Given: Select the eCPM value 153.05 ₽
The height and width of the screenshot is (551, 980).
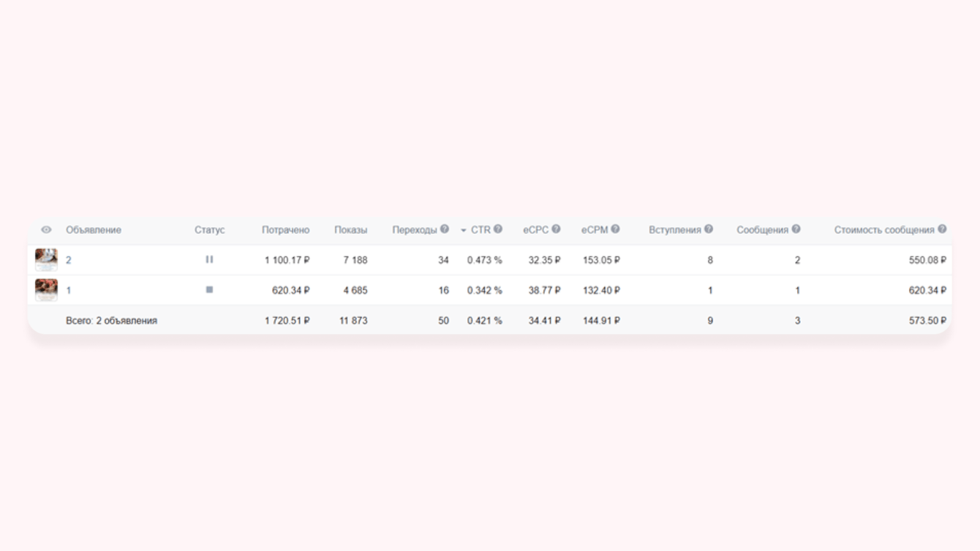Looking at the screenshot, I should tap(601, 260).
